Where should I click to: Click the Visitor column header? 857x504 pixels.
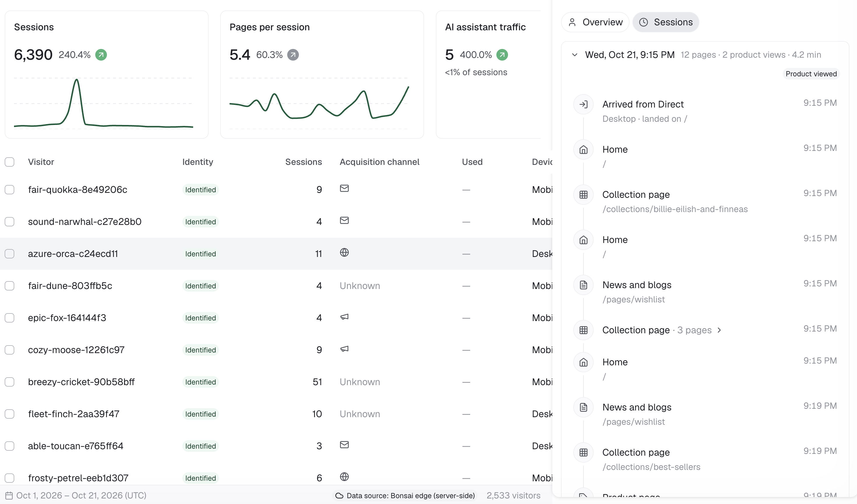(41, 162)
